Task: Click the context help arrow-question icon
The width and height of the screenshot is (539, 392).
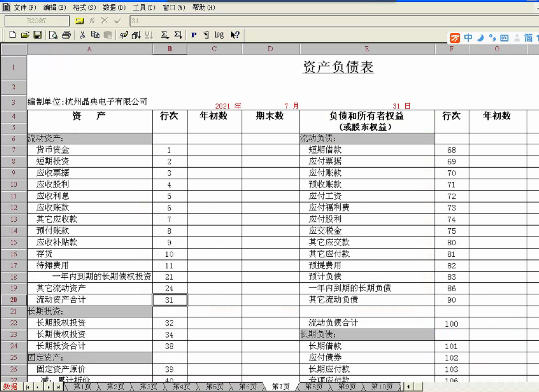Action: pyautogui.click(x=235, y=35)
